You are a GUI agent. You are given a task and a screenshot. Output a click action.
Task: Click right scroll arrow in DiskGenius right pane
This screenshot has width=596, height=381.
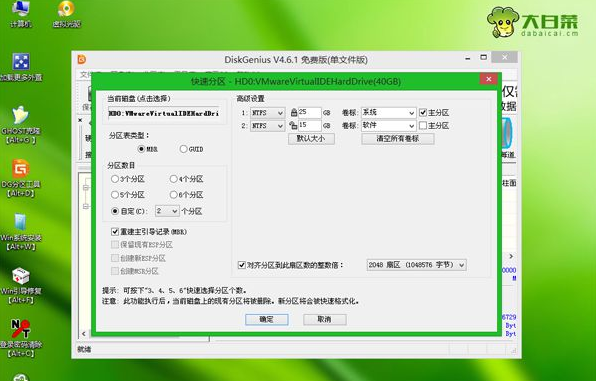tap(511, 256)
